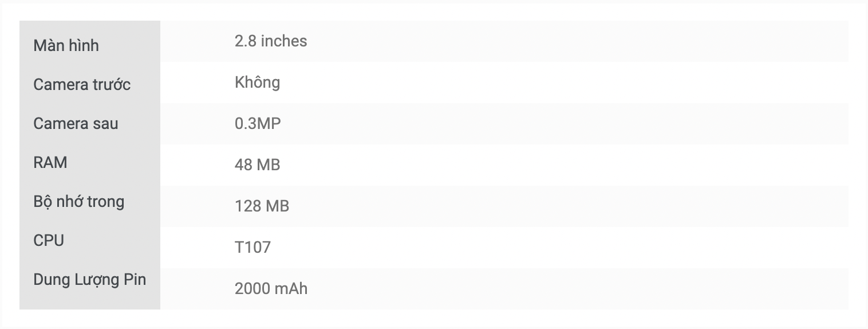
Task: Select the 48 MB RAM value
Action: click(x=257, y=165)
